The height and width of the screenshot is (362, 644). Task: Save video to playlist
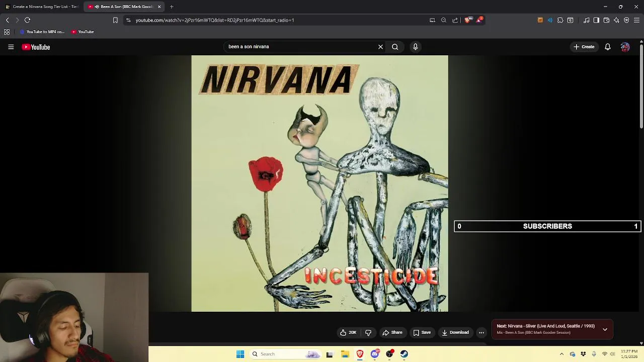422,332
